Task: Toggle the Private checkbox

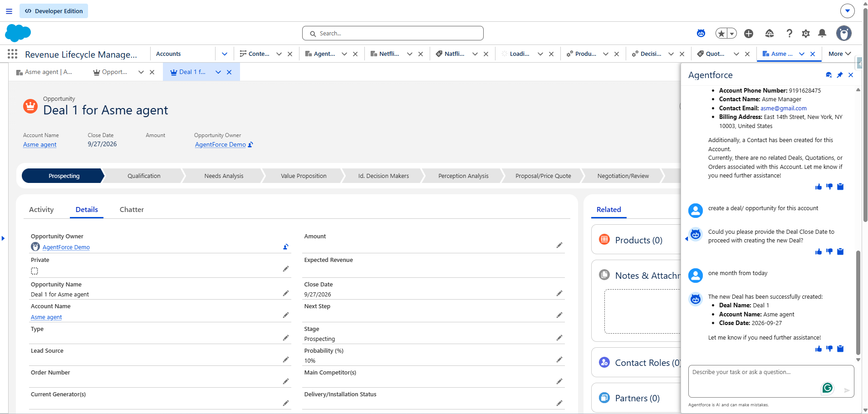Action: click(34, 271)
